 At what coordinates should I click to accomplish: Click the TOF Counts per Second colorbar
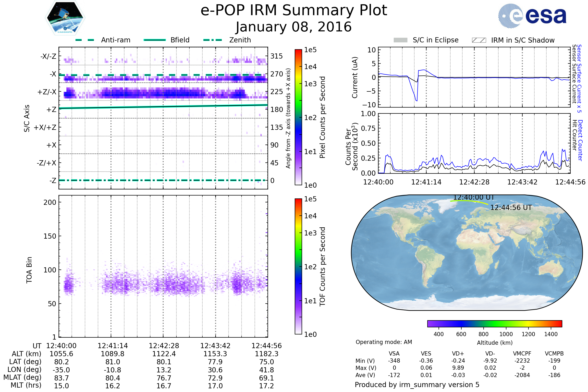pyautogui.click(x=298, y=266)
